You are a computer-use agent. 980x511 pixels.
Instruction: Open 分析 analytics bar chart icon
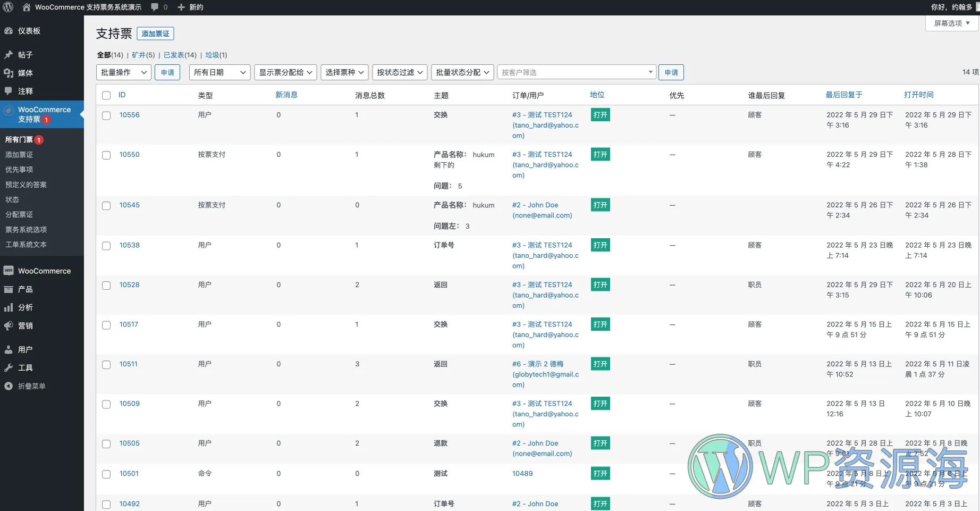point(9,307)
